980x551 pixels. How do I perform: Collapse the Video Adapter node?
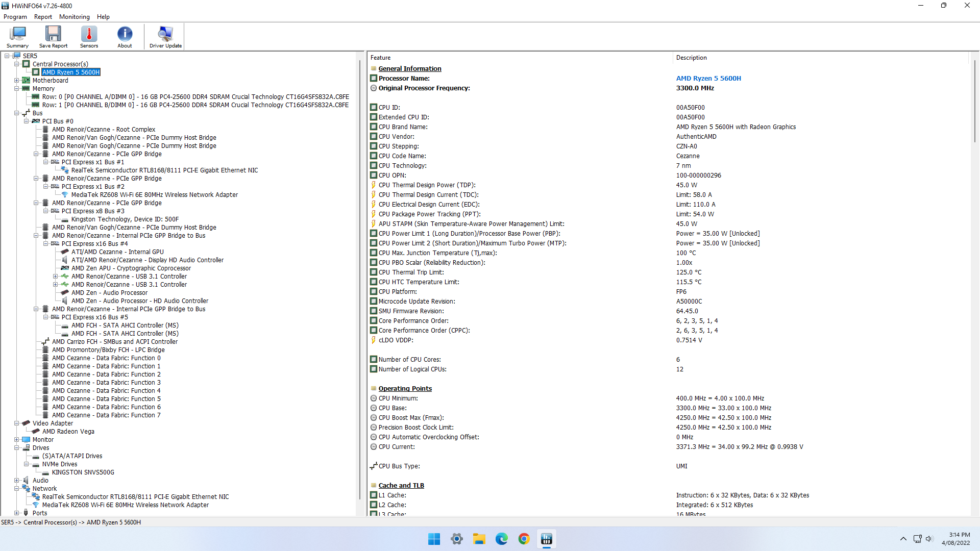[x=16, y=423]
